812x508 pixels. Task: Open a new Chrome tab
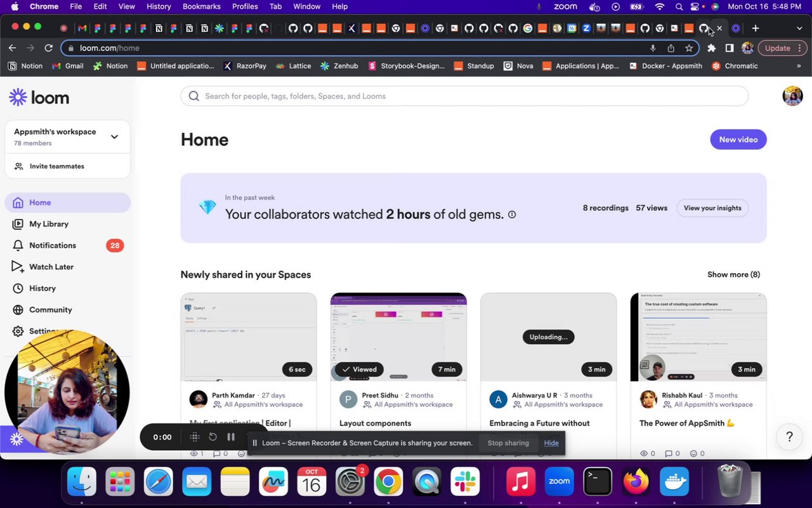pos(756,28)
